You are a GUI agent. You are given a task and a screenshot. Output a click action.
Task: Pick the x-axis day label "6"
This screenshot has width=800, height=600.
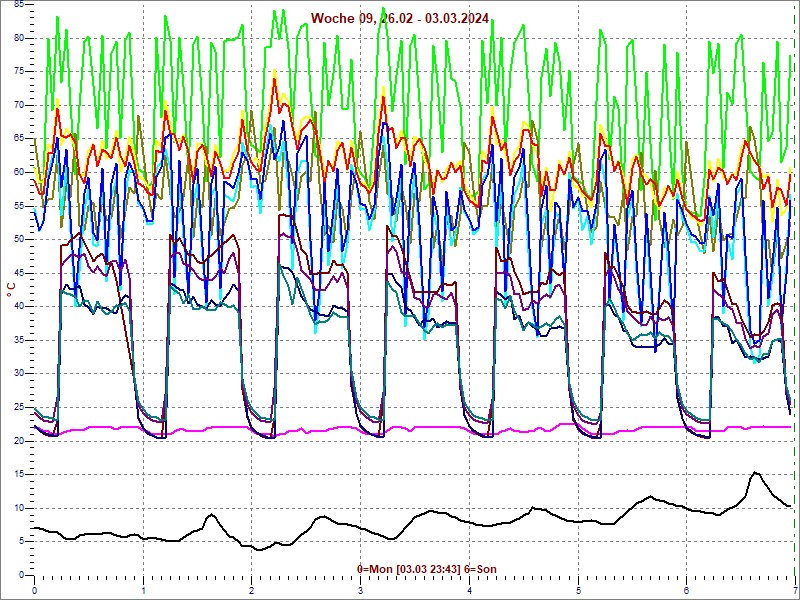point(687,591)
